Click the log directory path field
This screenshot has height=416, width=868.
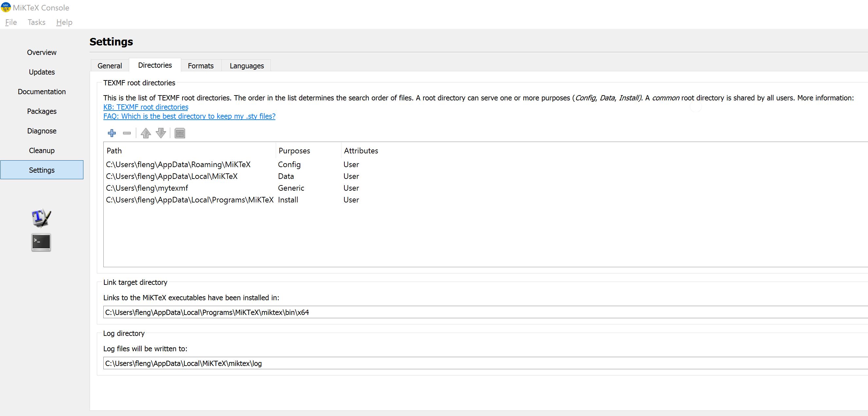click(x=486, y=363)
